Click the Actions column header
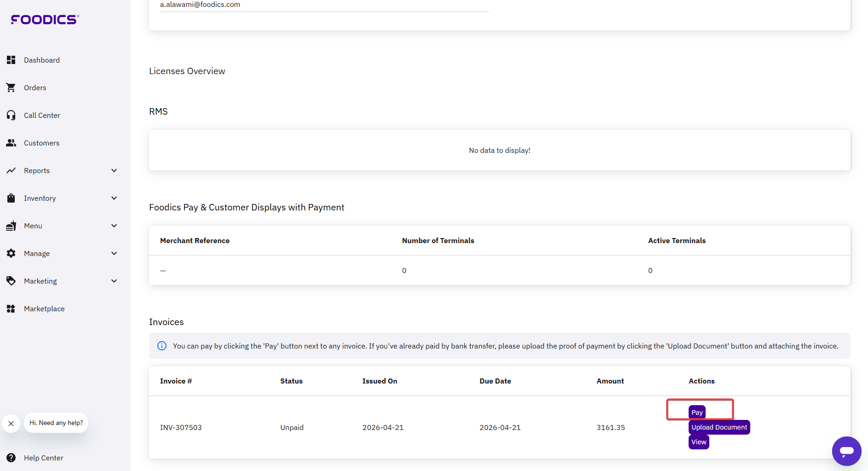 [x=701, y=381]
